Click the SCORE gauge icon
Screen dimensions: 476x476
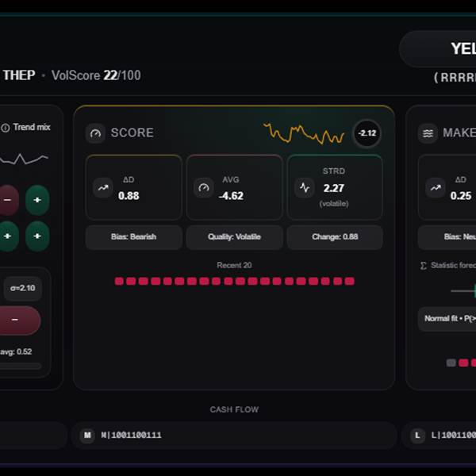tap(95, 133)
